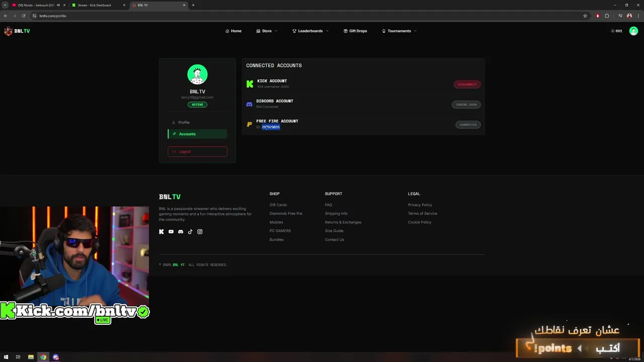Go to the Home nav item

click(233, 31)
